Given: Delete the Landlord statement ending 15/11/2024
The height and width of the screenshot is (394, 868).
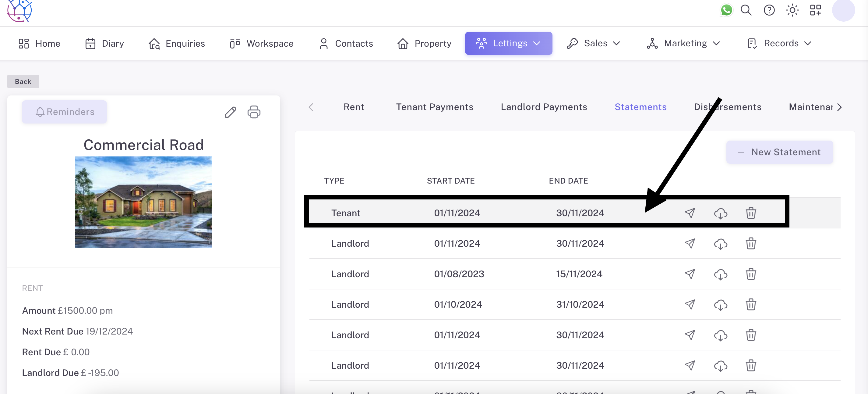Looking at the screenshot, I should [x=751, y=274].
